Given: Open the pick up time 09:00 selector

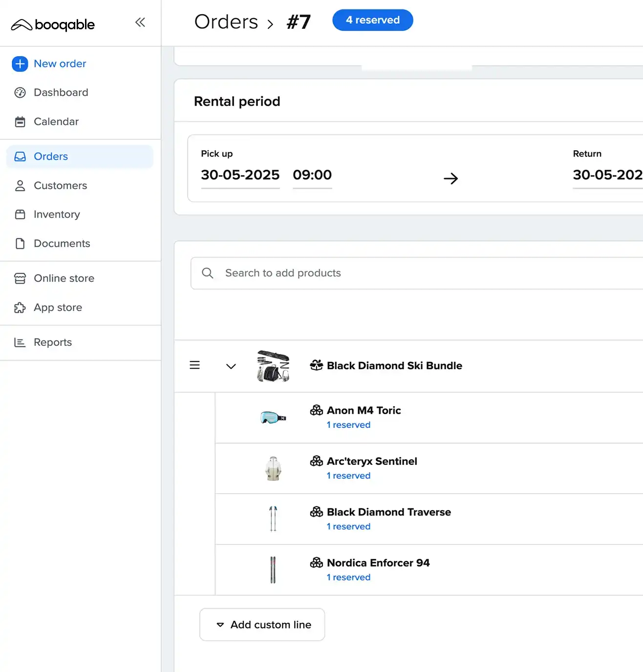Looking at the screenshot, I should (x=312, y=175).
